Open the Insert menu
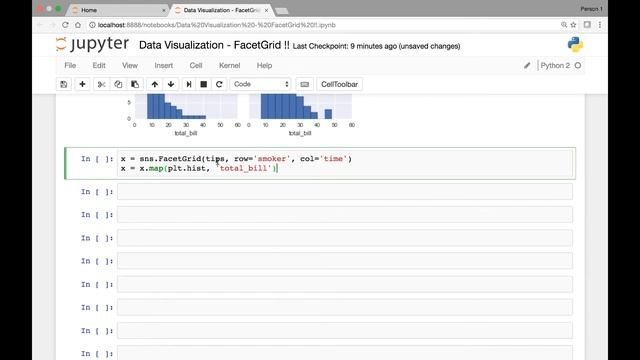The height and width of the screenshot is (360, 640). [x=163, y=65]
